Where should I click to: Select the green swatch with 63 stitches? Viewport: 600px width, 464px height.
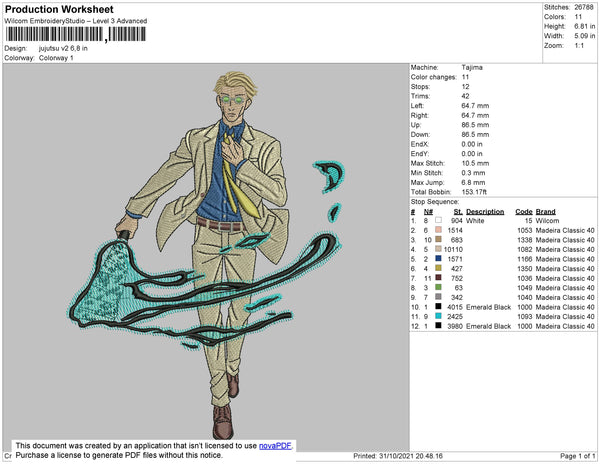[439, 287]
